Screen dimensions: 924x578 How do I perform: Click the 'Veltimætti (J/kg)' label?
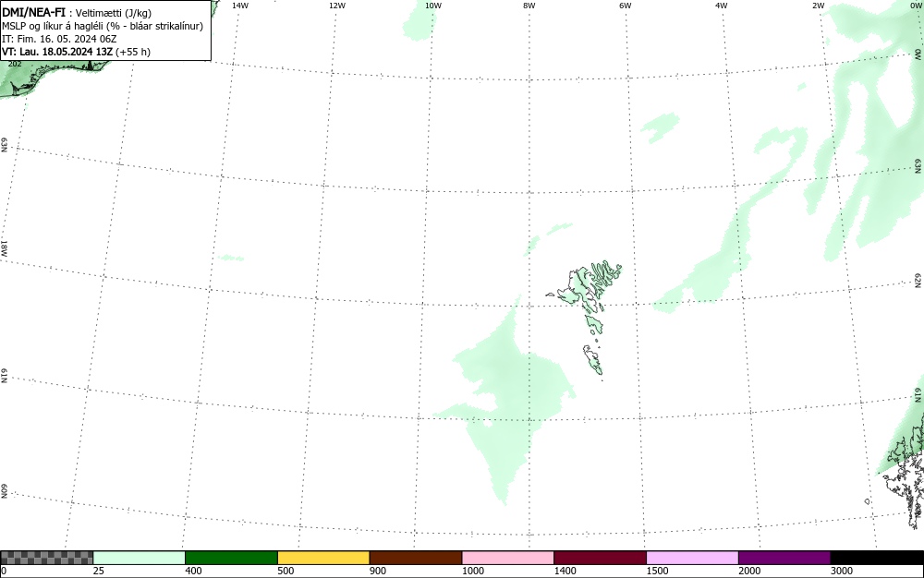point(114,13)
